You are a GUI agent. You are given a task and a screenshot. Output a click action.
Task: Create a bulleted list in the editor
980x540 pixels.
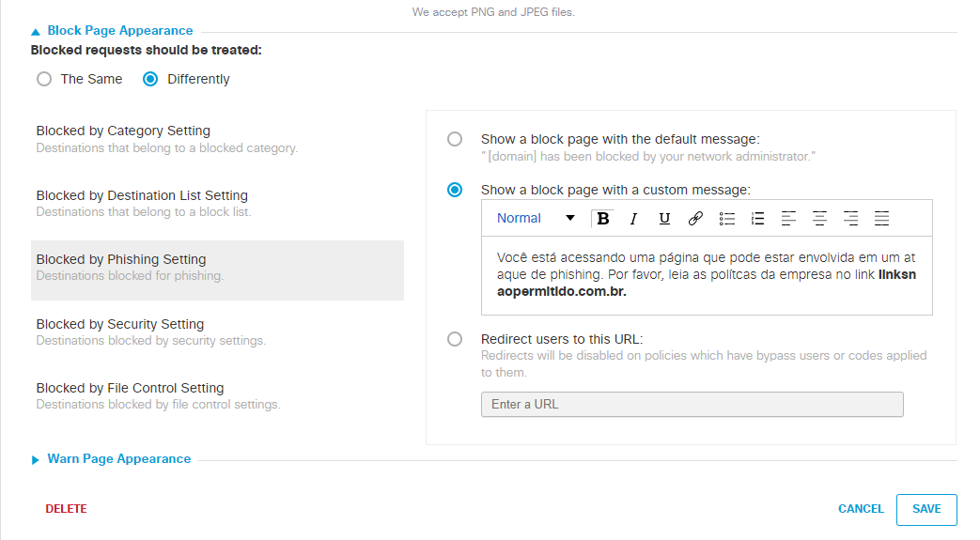[726, 219]
